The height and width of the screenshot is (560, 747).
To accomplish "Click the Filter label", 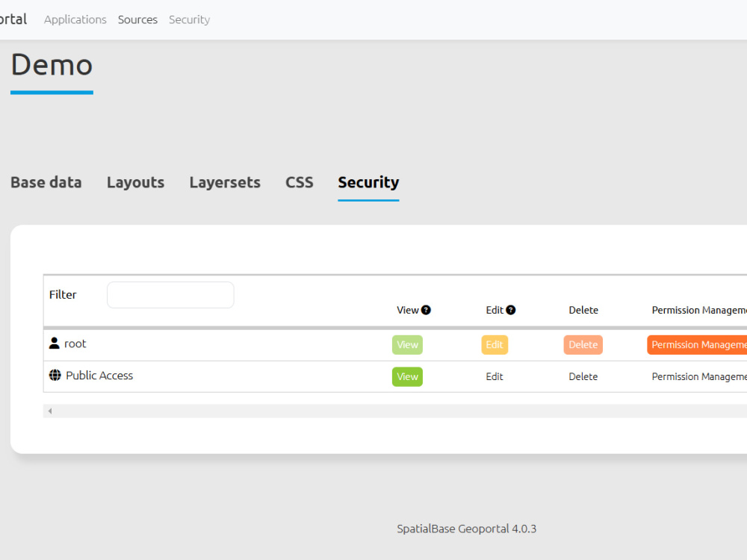I will (63, 295).
